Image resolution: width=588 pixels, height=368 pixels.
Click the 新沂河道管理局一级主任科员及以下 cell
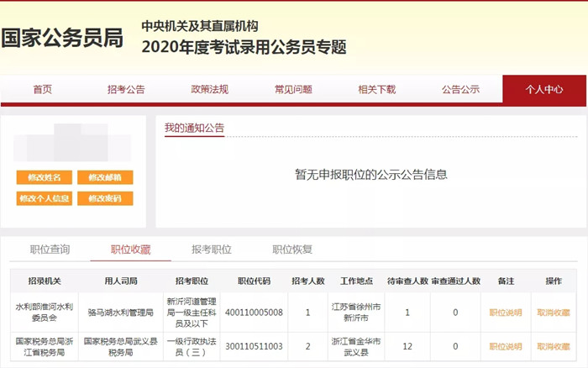192,313
